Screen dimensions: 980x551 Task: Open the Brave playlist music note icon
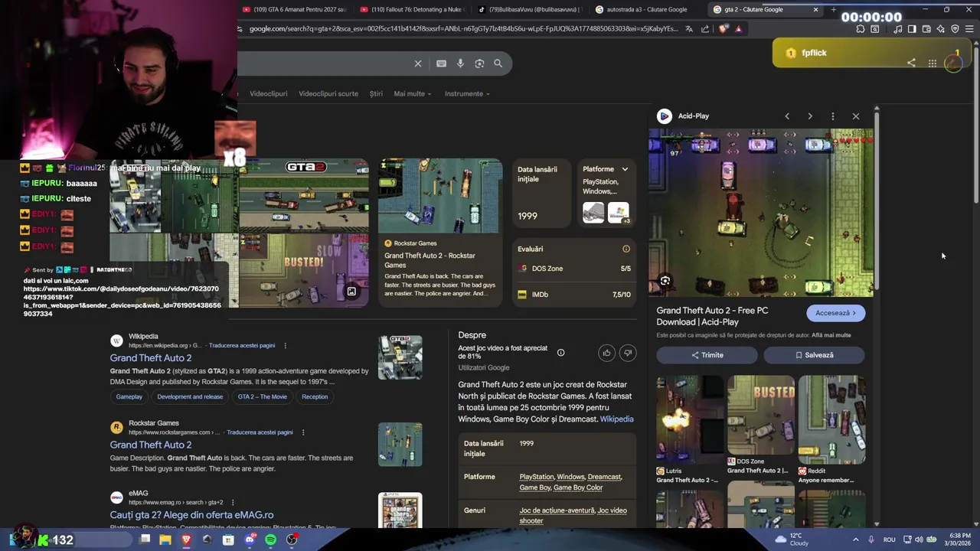897,29
